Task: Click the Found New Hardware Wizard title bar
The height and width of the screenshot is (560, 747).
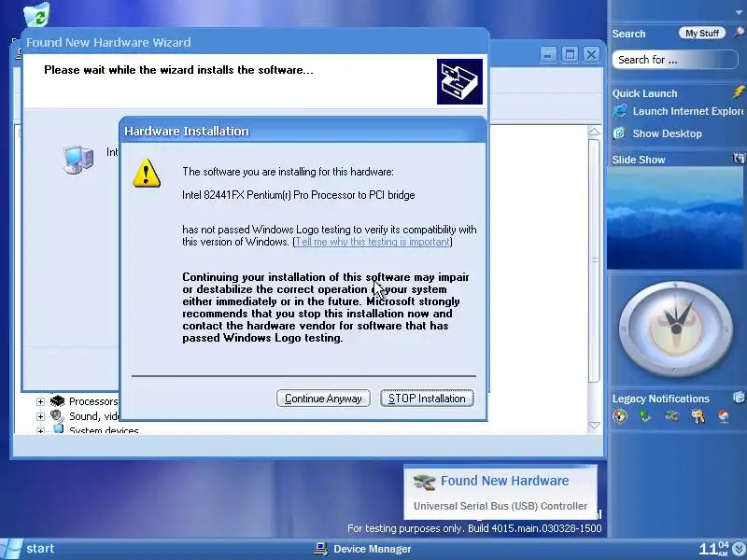Action: coord(255,42)
